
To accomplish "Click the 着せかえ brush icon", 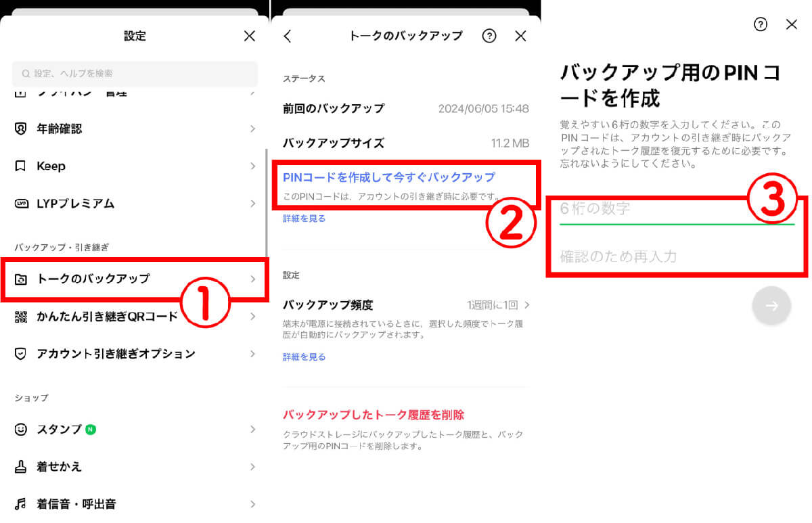I will coord(21,467).
